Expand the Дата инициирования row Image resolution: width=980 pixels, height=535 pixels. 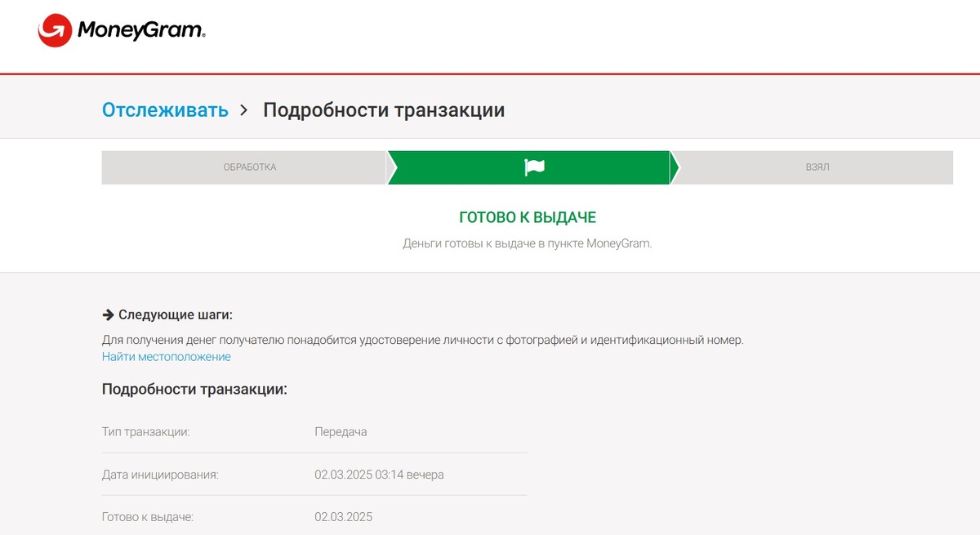point(314,474)
